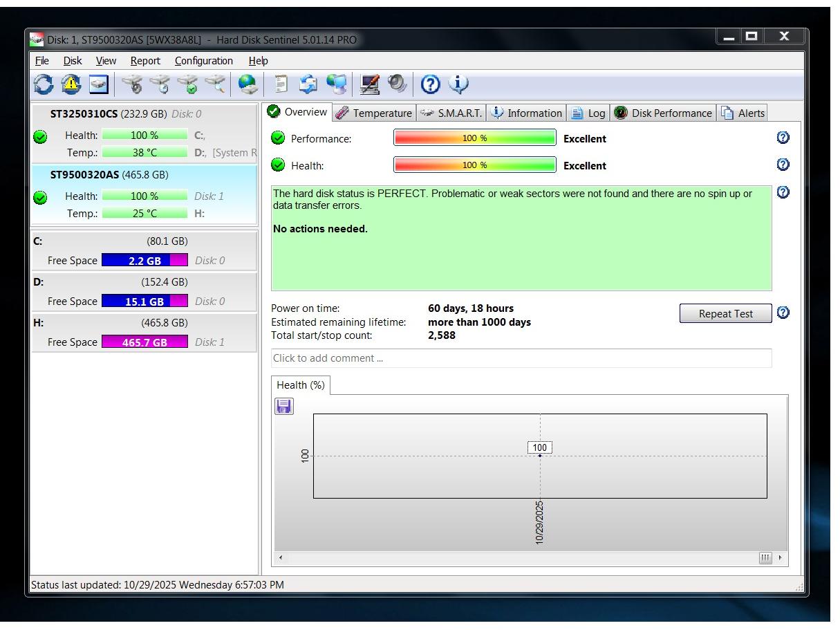Open the Disk menu
The height and width of the screenshot is (630, 840).
[73, 61]
